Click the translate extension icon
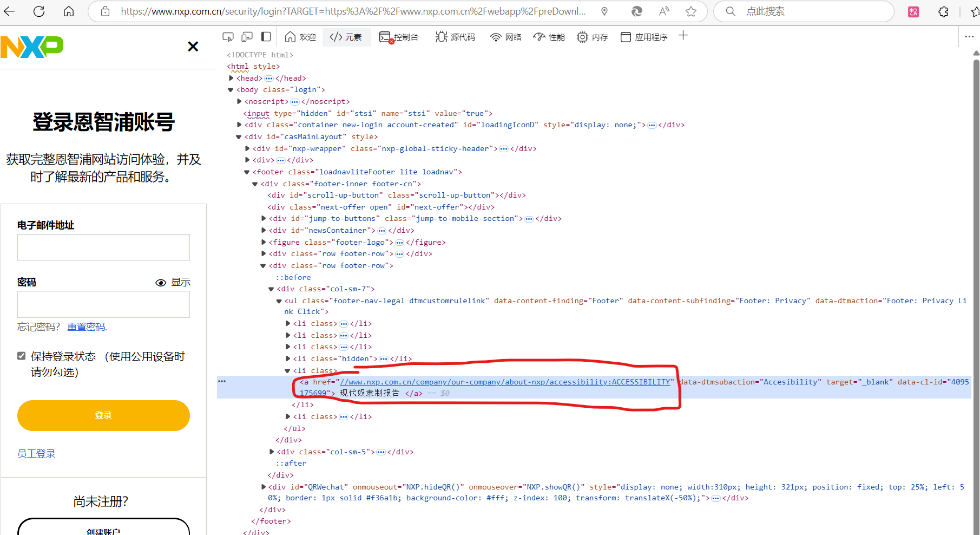The height and width of the screenshot is (535, 980). click(x=913, y=11)
